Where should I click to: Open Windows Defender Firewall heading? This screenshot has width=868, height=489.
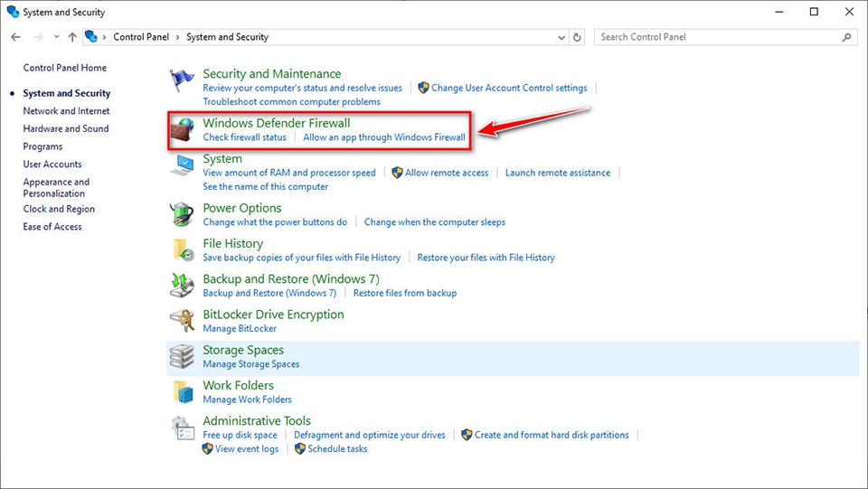(x=277, y=123)
